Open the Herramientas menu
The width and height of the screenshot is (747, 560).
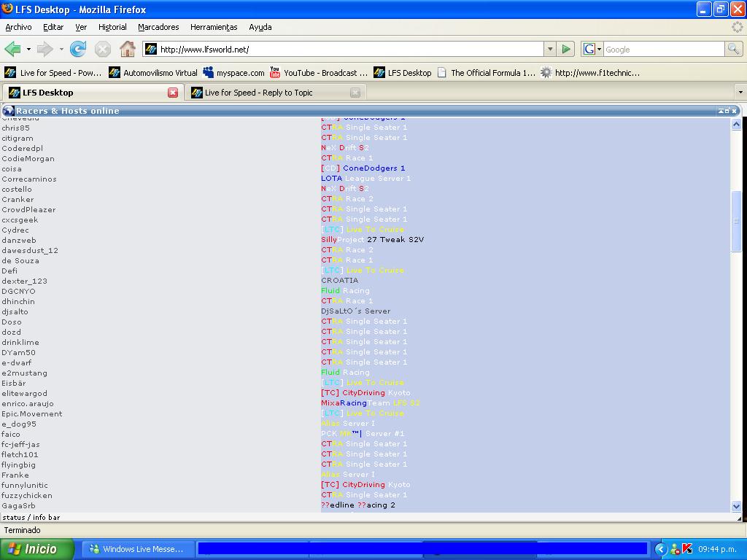point(214,27)
